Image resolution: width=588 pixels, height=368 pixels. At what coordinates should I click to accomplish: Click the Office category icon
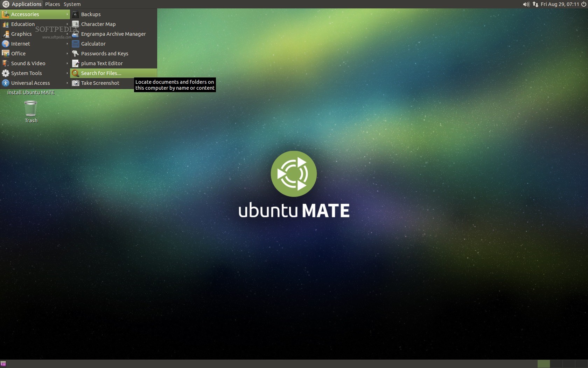click(x=6, y=54)
